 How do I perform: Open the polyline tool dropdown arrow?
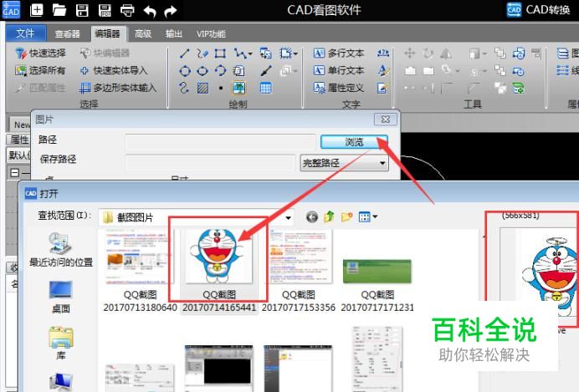(x=250, y=53)
